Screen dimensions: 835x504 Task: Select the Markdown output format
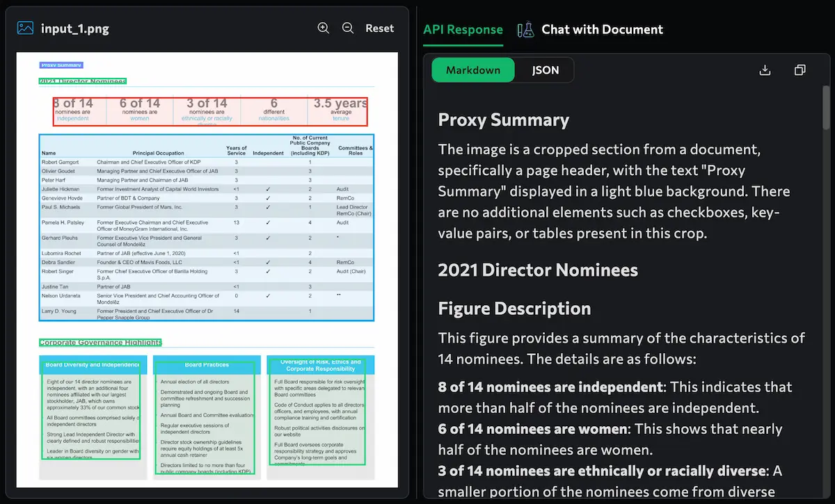click(473, 70)
